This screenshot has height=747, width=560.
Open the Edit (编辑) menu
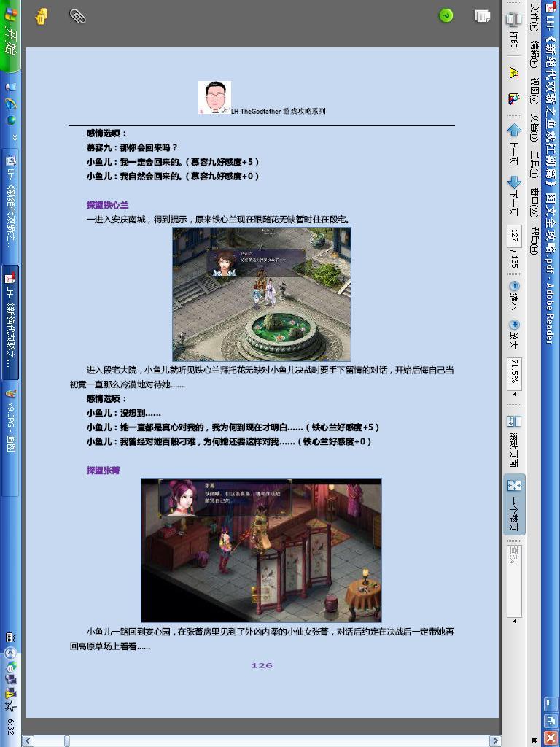coord(534,53)
